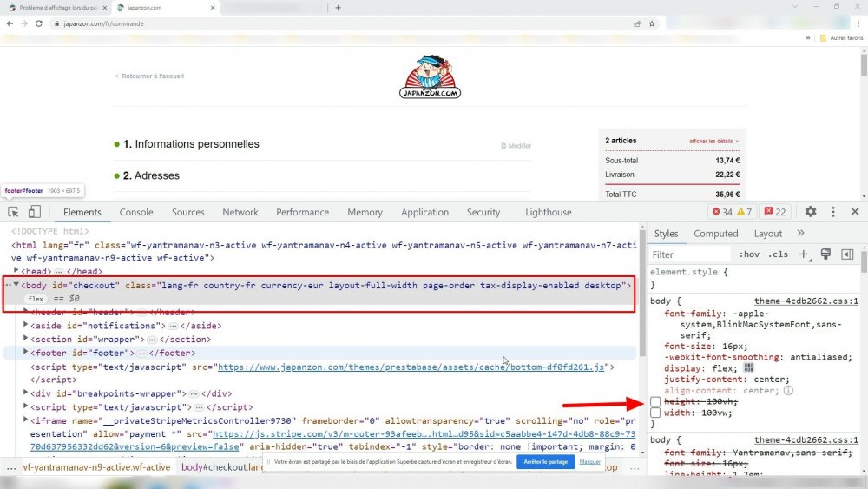This screenshot has width=868, height=489.
Task: Open the Security tab
Action: (483, 212)
